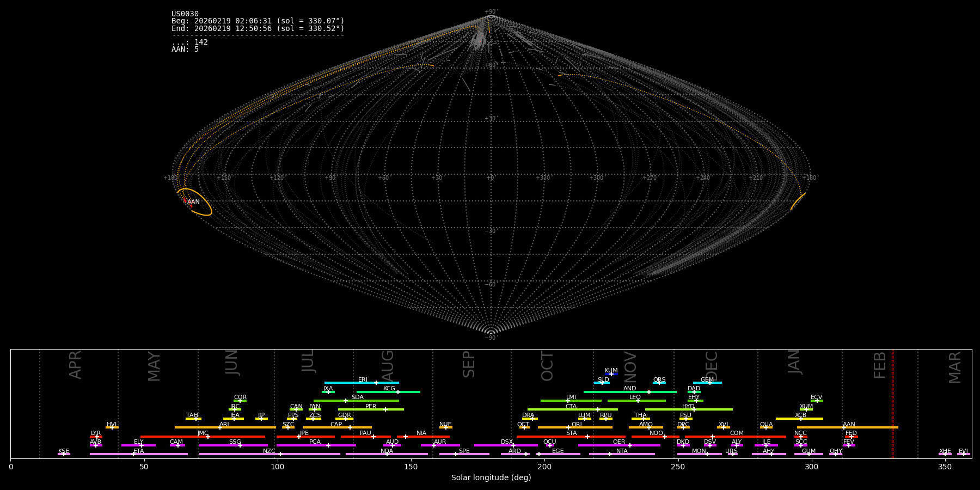980x490 pixels.
Task: Click the STA shower label
Action: click(571, 433)
